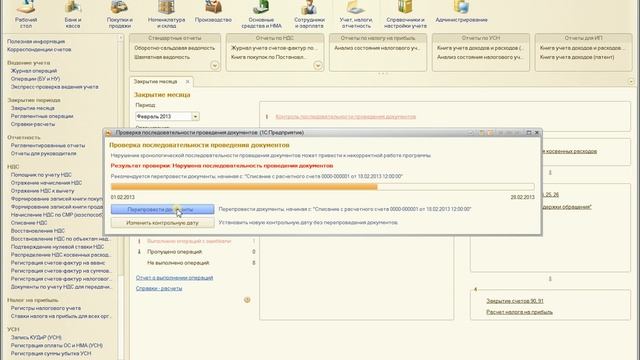
Task: Open Закрытие счетов 90, 91 link
Action: 515,301
